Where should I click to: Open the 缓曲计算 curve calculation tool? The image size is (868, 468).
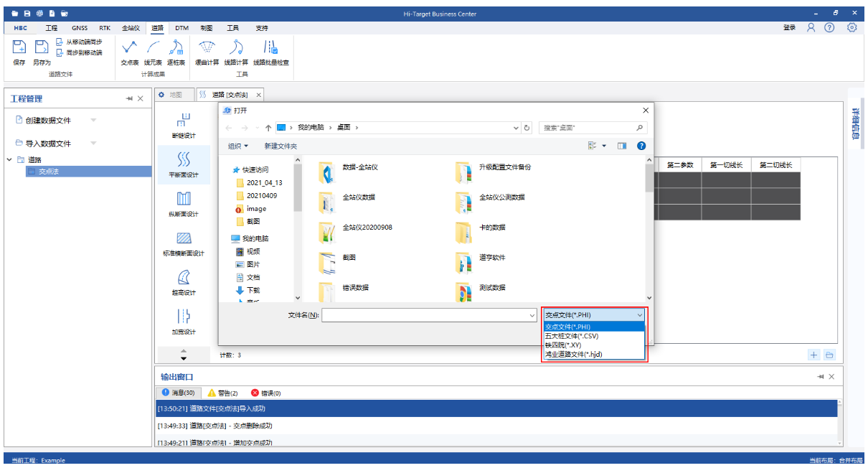207,49
